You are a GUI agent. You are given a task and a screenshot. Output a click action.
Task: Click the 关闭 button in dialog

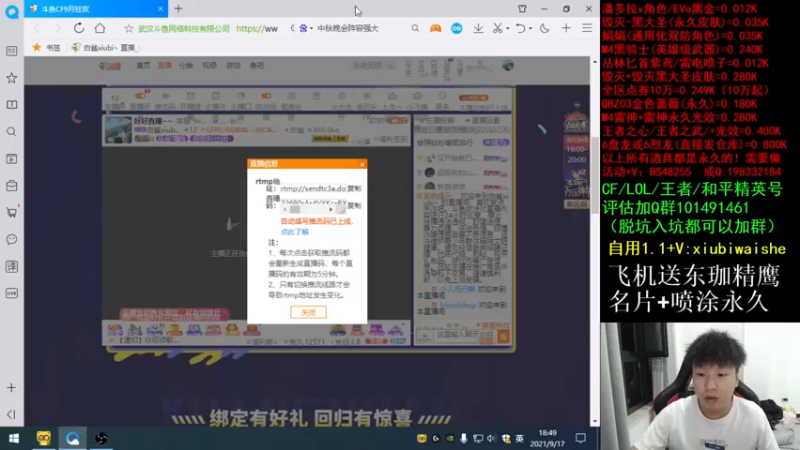[x=308, y=312]
